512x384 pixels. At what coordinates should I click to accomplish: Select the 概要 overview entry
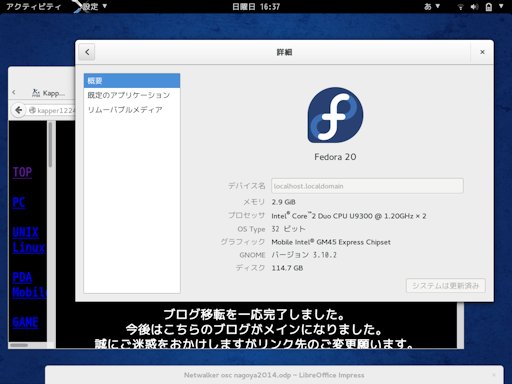pos(132,81)
